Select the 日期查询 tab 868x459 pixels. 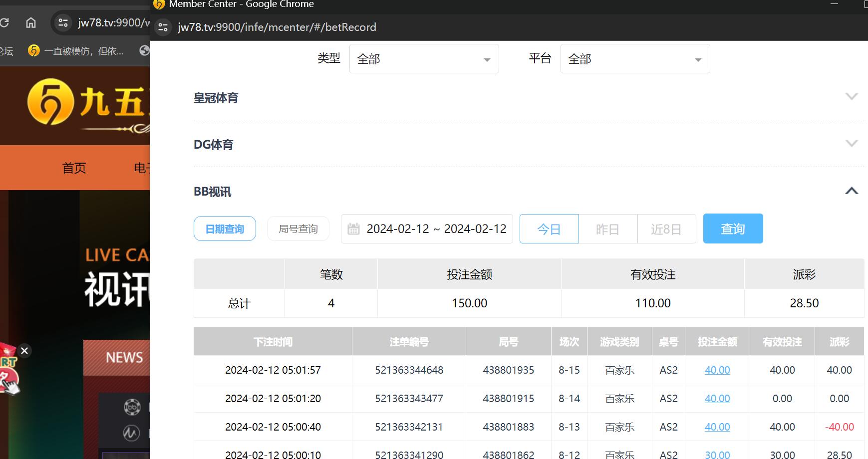[225, 229]
